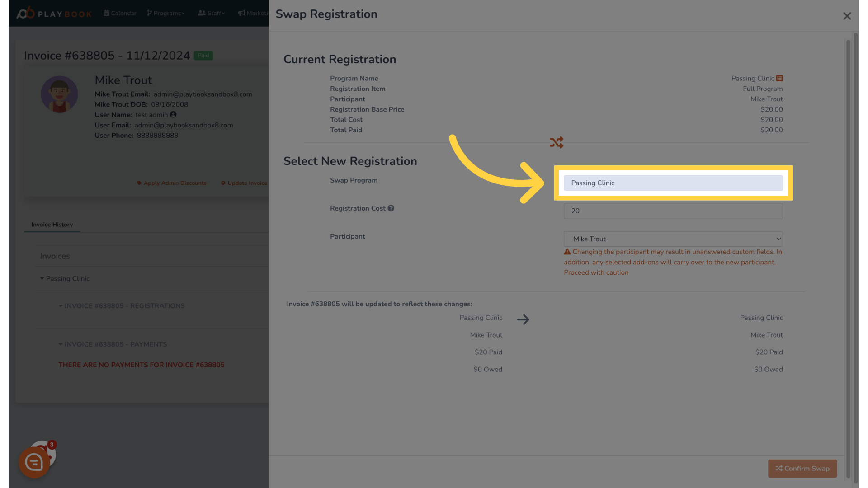Click the Playbook logo icon

coord(25,12)
